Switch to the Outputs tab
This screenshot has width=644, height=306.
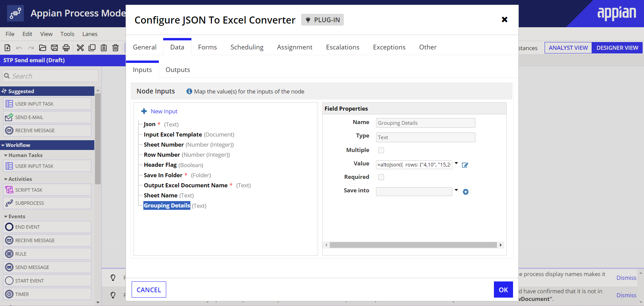[178, 70]
